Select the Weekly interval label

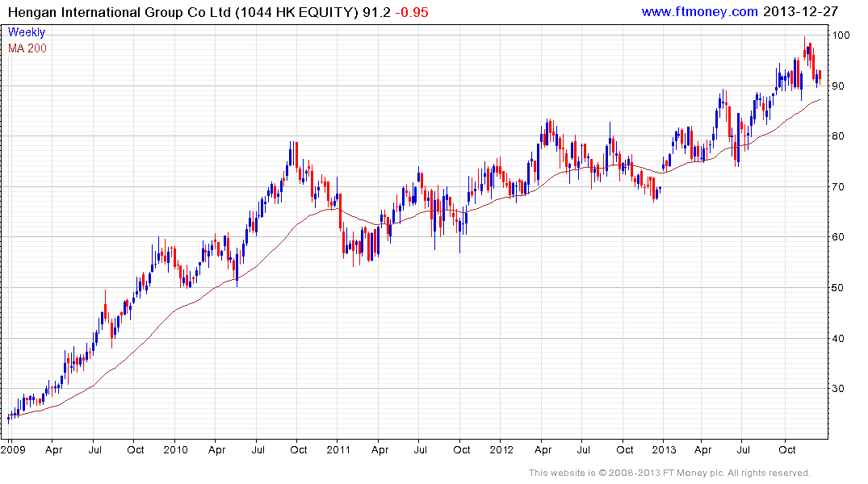pos(27,32)
